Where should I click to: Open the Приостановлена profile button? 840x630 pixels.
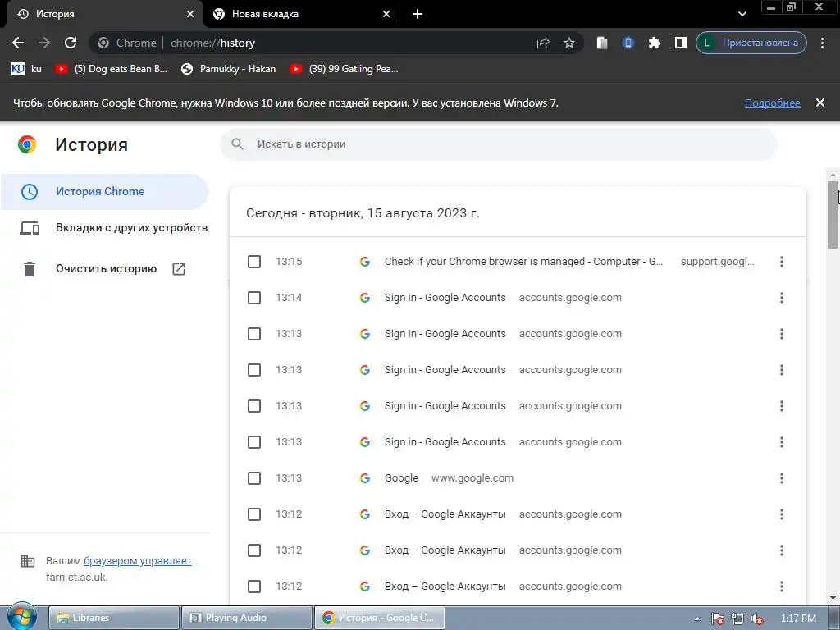(751, 43)
